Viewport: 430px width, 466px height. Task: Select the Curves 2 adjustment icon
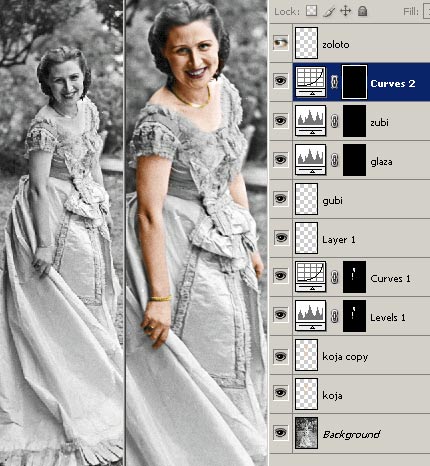[x=311, y=82]
